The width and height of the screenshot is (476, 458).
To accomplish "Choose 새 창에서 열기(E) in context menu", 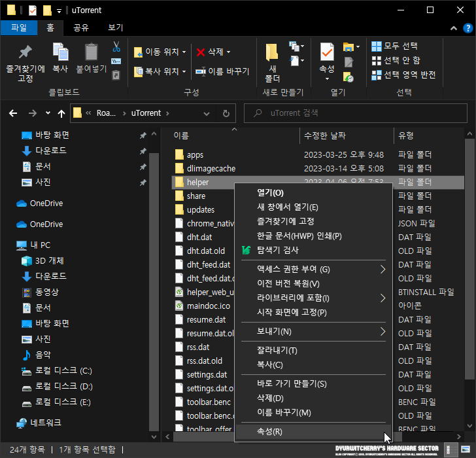I will tap(313, 207).
